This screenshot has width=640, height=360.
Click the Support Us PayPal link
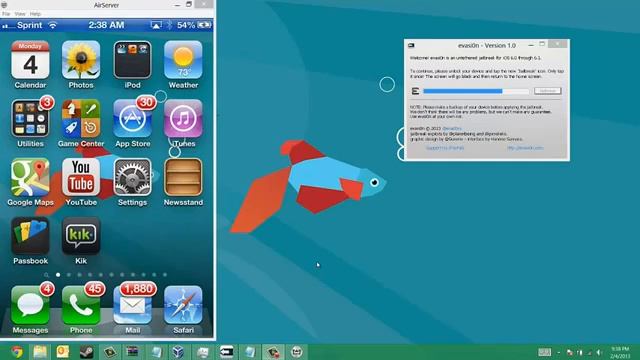click(445, 148)
